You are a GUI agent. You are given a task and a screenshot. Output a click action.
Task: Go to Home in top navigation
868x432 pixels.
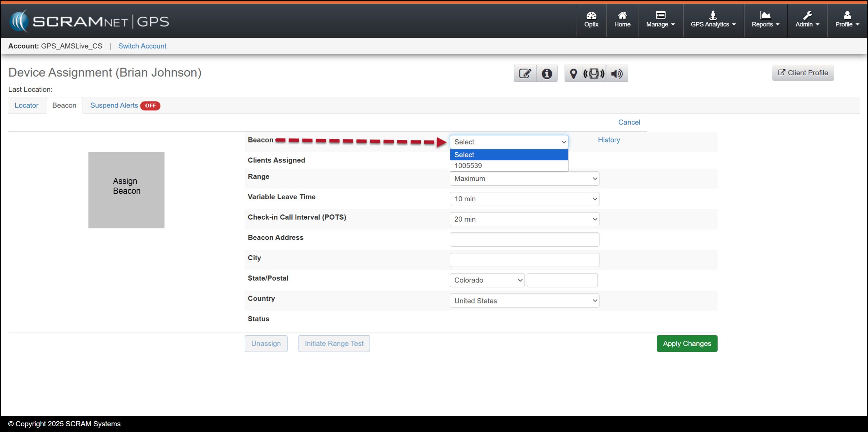622,20
